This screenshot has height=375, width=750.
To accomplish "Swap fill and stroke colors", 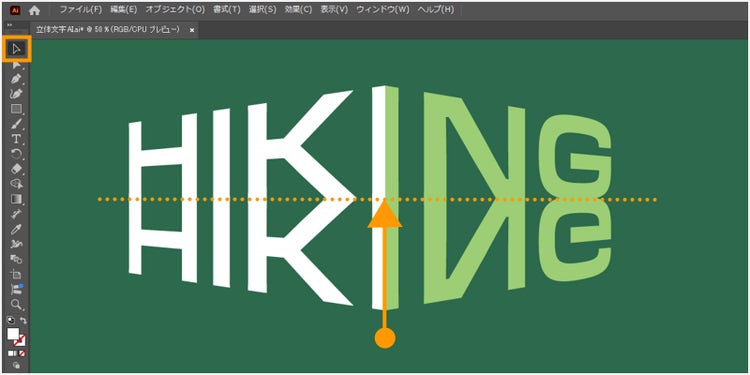I will pyautogui.click(x=22, y=320).
